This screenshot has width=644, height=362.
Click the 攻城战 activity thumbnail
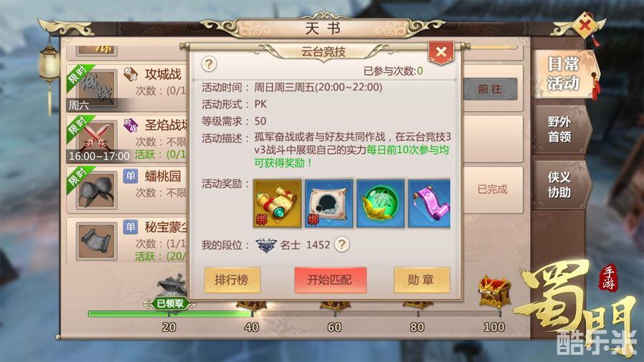[x=97, y=87]
